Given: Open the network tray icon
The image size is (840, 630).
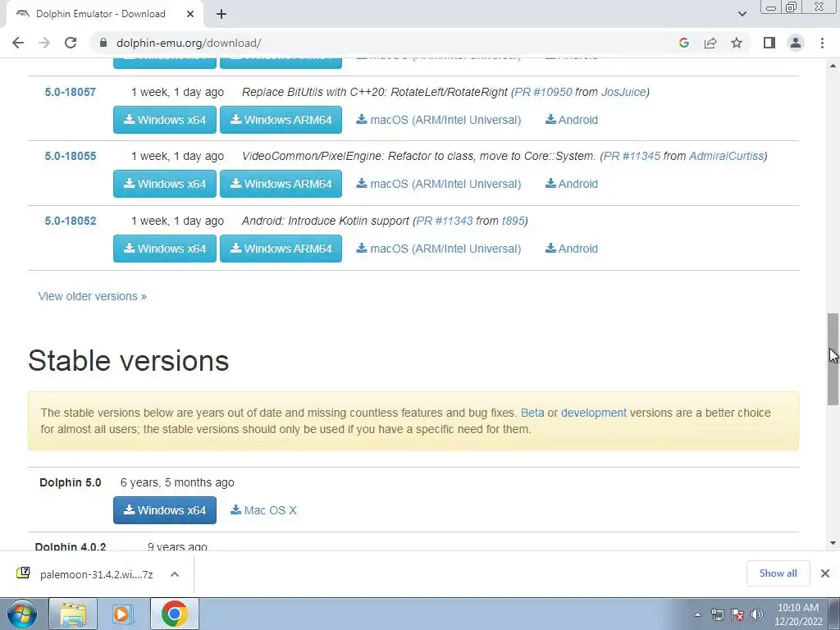Looking at the screenshot, I should [717, 614].
